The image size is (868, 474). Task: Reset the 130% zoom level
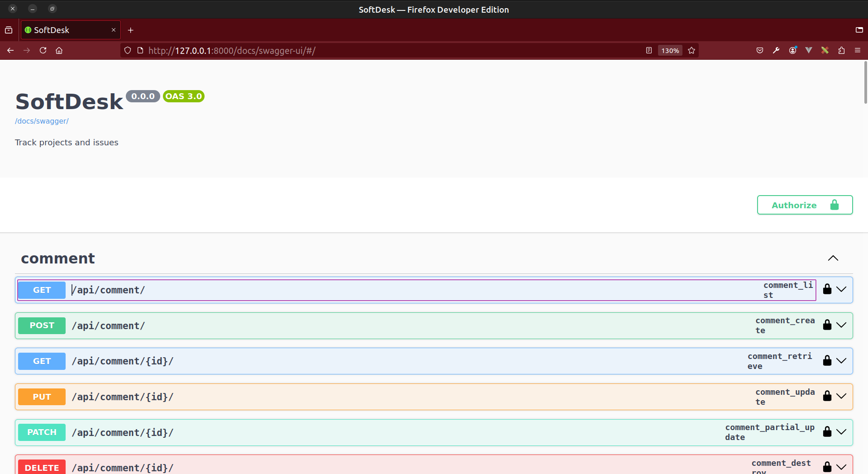point(670,50)
